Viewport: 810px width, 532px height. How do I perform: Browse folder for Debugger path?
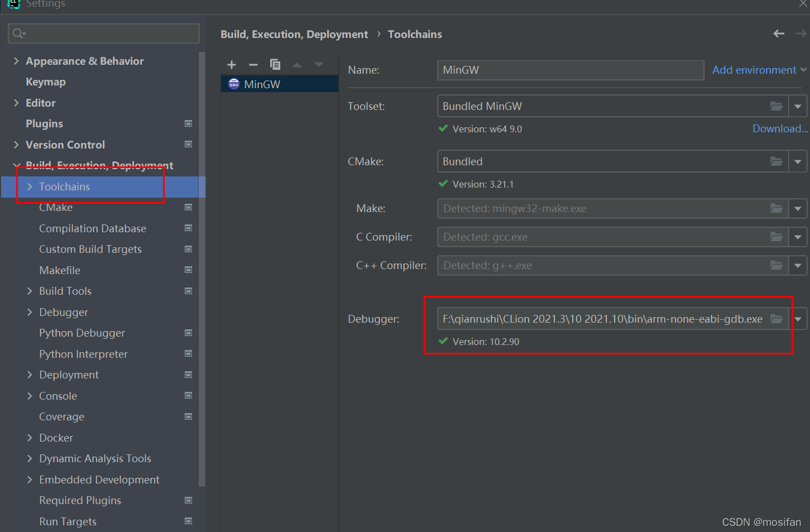click(777, 319)
